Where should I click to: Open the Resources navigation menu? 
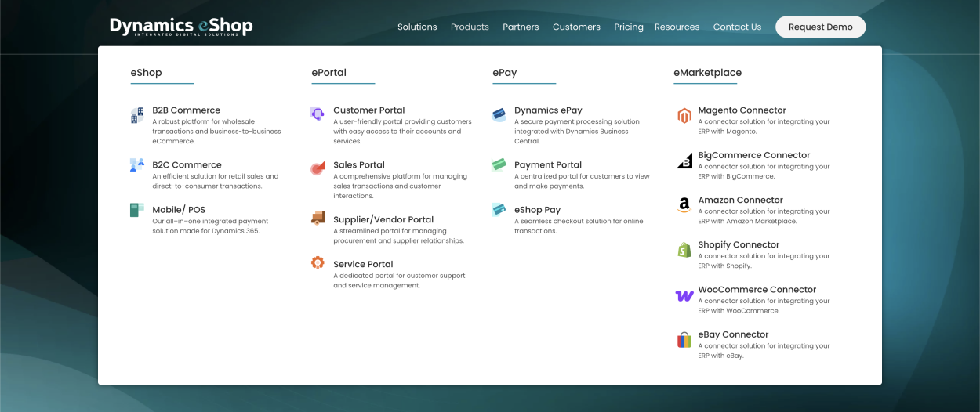point(677,27)
